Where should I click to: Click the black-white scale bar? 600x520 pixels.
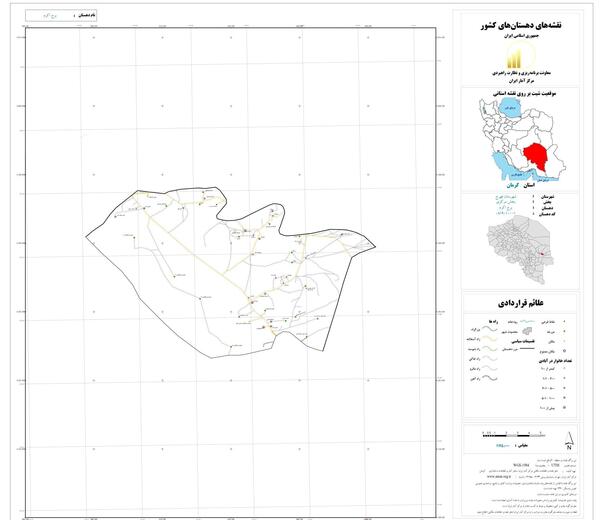click(x=513, y=434)
